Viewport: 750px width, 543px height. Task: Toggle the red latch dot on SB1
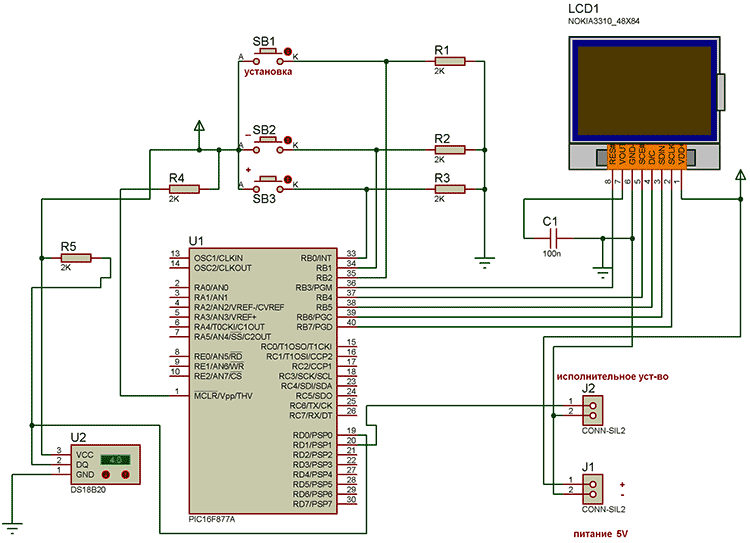(288, 51)
